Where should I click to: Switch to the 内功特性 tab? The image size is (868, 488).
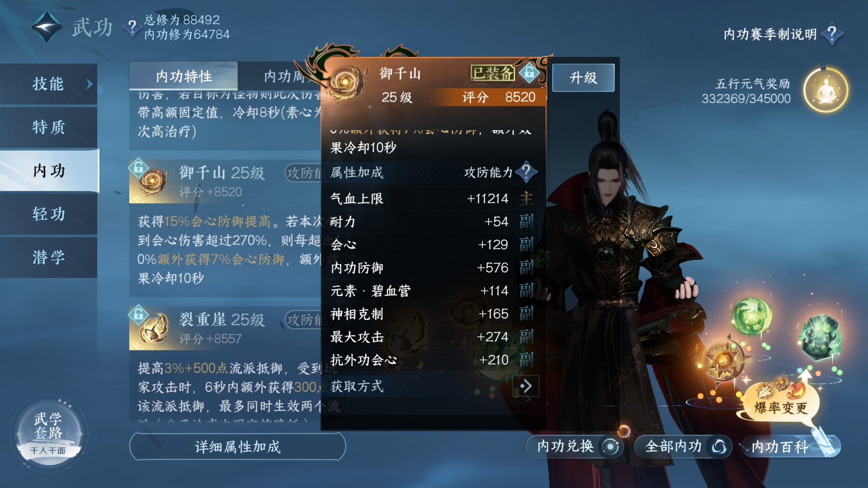point(184,76)
